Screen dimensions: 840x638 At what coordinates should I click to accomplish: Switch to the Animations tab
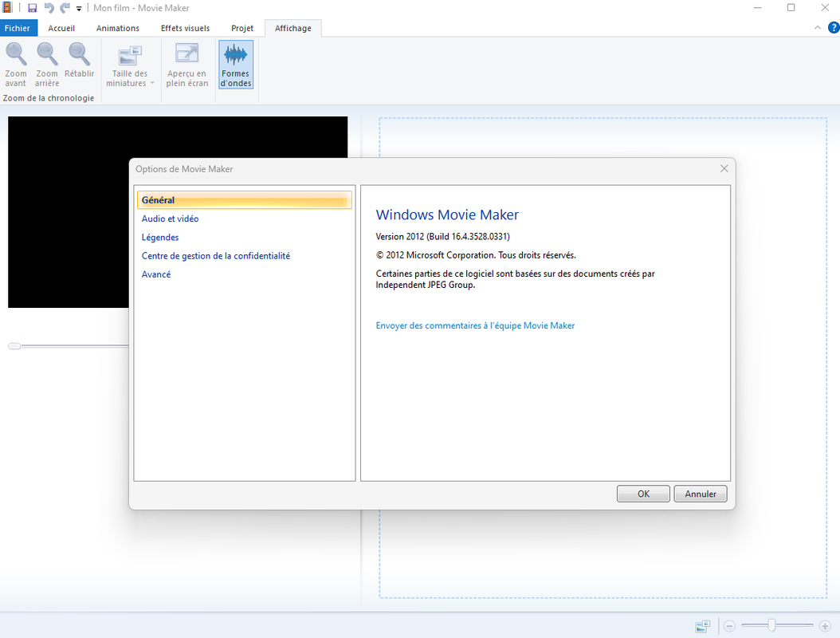118,29
